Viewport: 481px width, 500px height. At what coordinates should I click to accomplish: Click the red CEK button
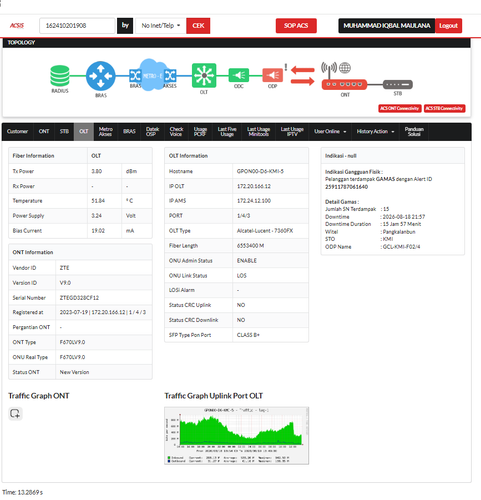198,26
